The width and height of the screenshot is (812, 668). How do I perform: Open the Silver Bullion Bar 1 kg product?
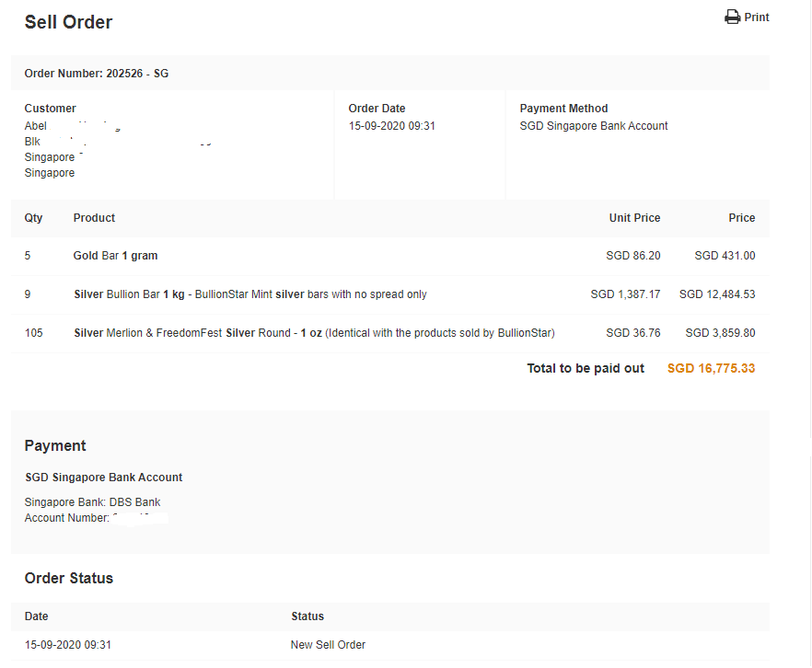coord(249,294)
